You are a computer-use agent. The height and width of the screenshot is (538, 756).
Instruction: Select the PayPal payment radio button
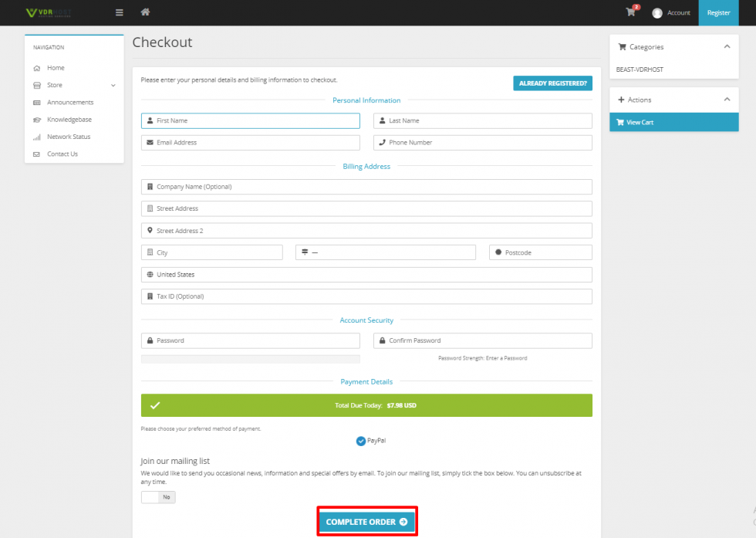coord(361,441)
